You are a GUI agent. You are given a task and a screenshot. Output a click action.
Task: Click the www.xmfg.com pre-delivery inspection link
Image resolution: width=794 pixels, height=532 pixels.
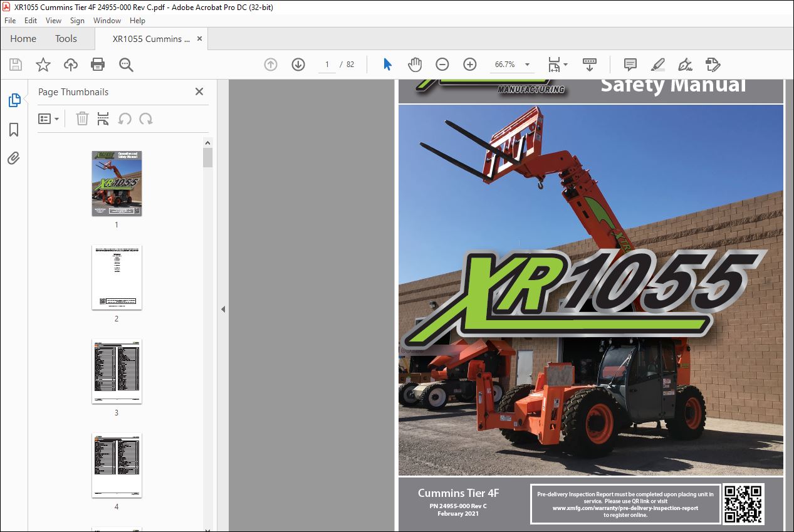point(625,508)
